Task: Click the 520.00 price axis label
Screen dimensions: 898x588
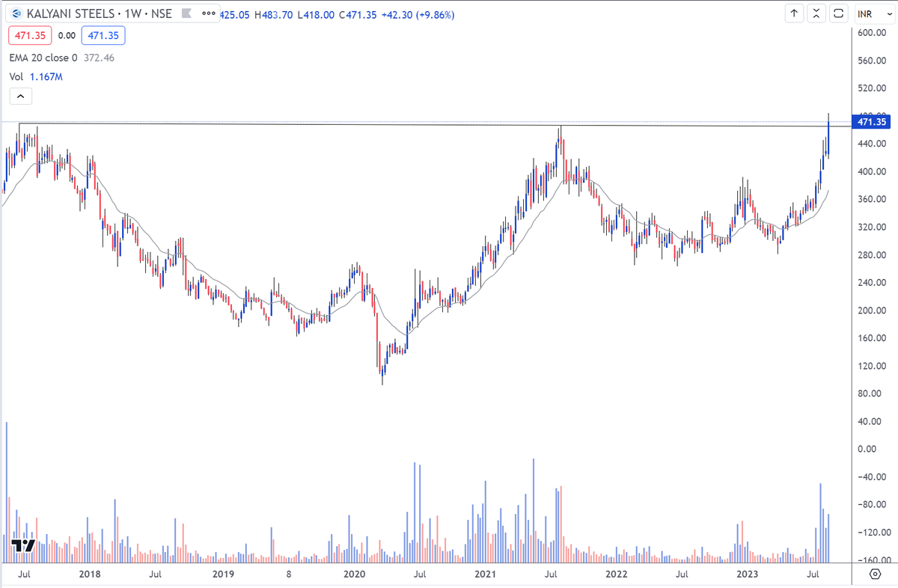Action: 872,88
